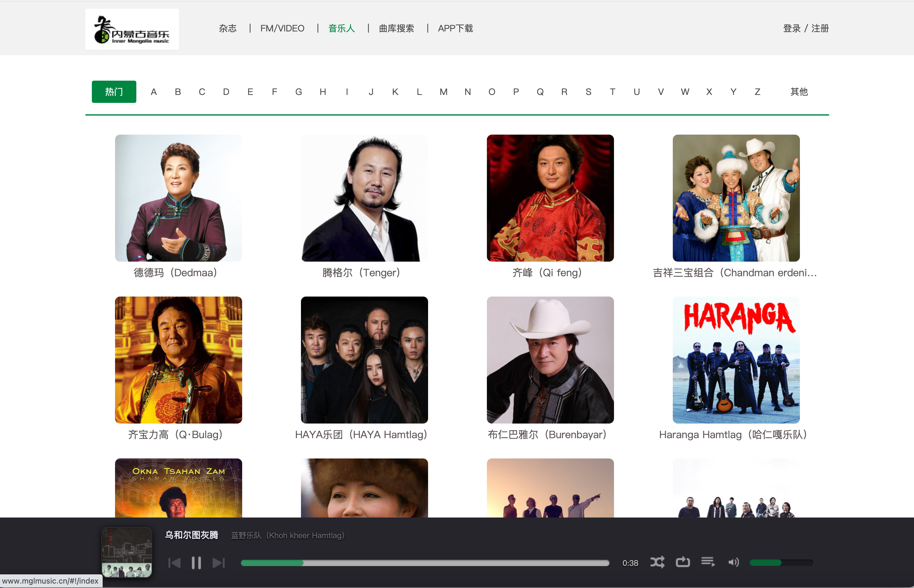Click the Inner Mongolia music logo
Image resolution: width=914 pixels, height=588 pixels.
(132, 30)
